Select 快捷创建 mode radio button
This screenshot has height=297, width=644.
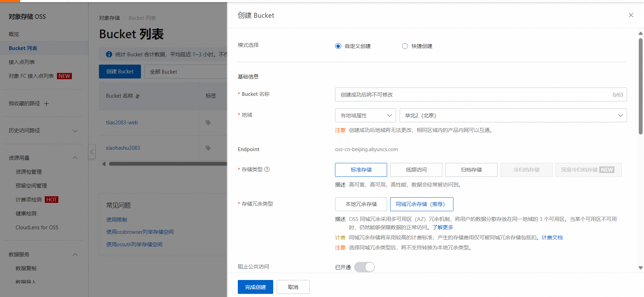coord(405,46)
